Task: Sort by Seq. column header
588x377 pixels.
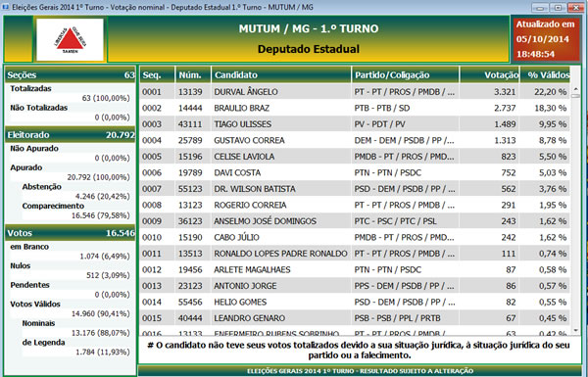Action: (157, 75)
